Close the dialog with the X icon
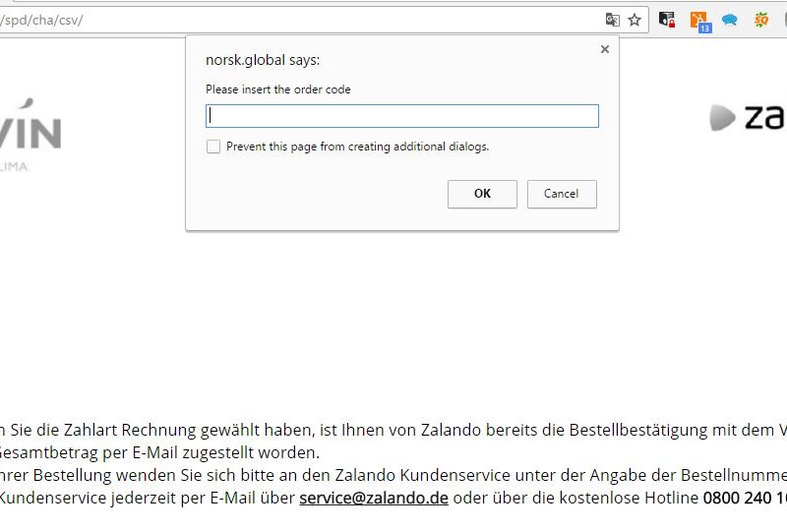This screenshot has height=532, width=787. coord(604,49)
